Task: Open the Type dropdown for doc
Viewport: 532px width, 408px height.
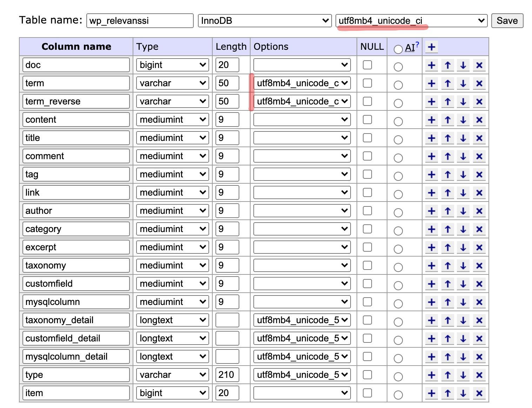Action: click(172, 65)
